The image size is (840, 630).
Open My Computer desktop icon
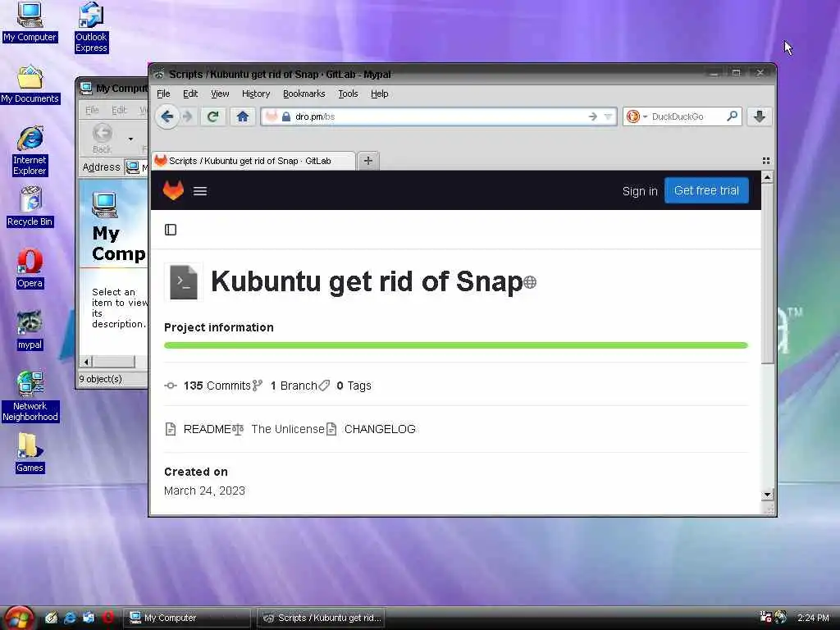[x=30, y=21]
